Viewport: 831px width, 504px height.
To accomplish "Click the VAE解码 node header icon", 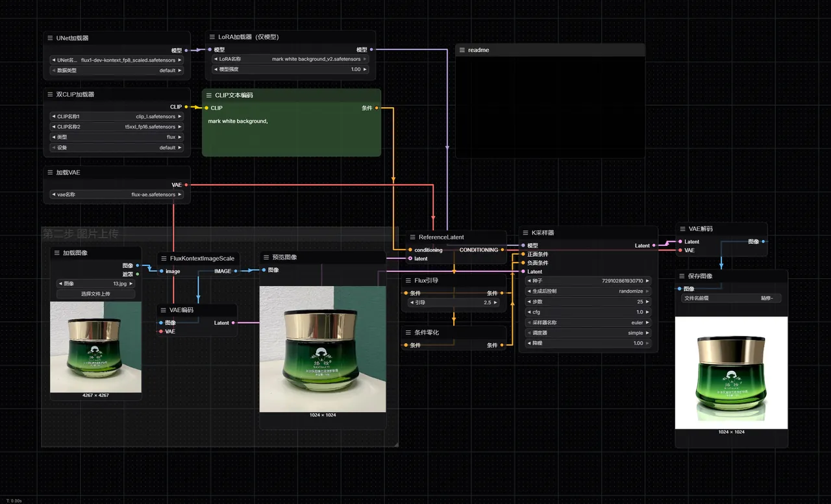I will tap(682, 229).
